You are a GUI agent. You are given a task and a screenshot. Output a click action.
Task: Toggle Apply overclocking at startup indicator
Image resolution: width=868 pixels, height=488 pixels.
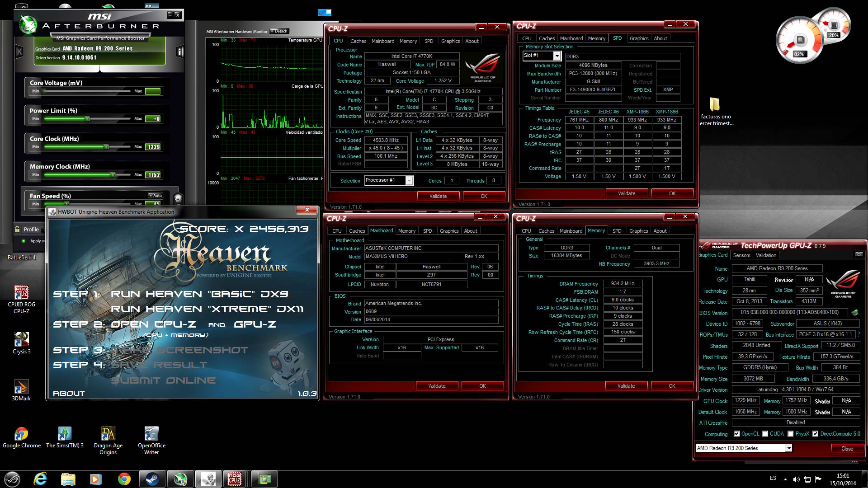pos(24,241)
